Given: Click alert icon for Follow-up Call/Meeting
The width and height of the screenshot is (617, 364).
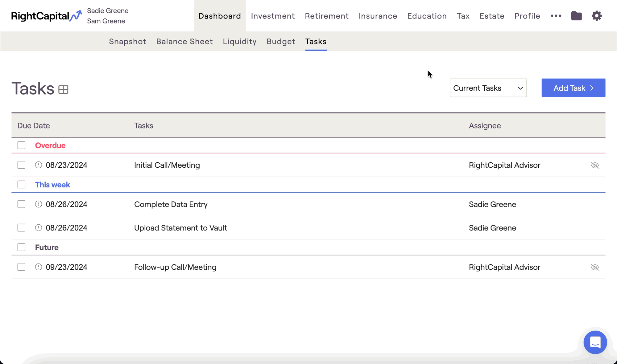Looking at the screenshot, I should click(x=39, y=267).
